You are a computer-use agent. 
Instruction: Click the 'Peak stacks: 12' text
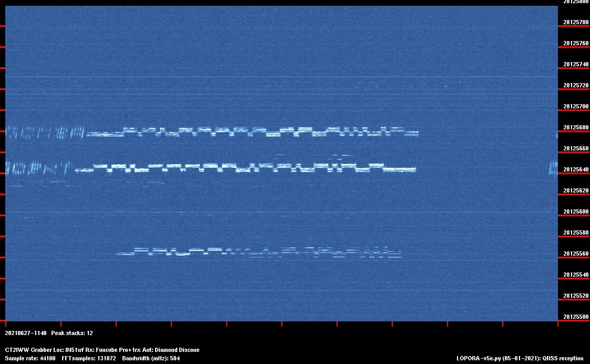pyautogui.click(x=72, y=333)
